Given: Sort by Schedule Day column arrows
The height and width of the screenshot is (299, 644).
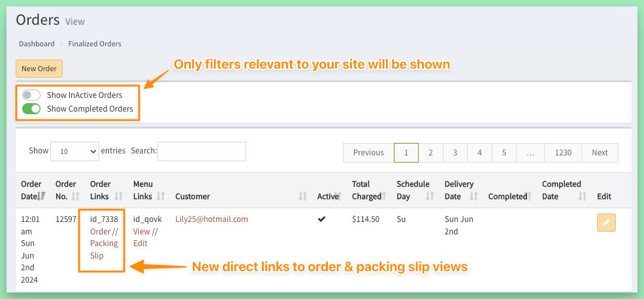Looking at the screenshot, I should pos(430,197).
